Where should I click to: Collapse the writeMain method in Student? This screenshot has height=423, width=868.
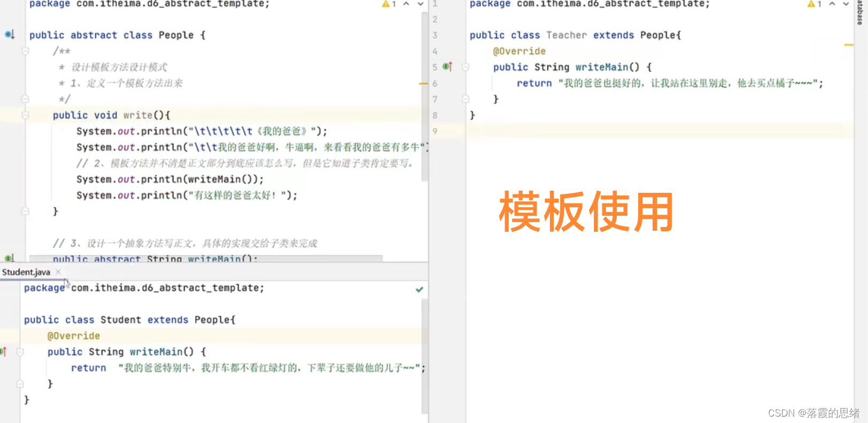[20, 352]
